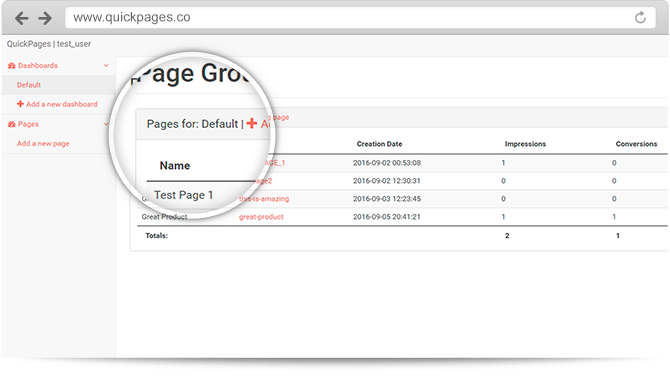The image size is (670, 380).
Task: Select the Great Product row name
Action: click(165, 217)
